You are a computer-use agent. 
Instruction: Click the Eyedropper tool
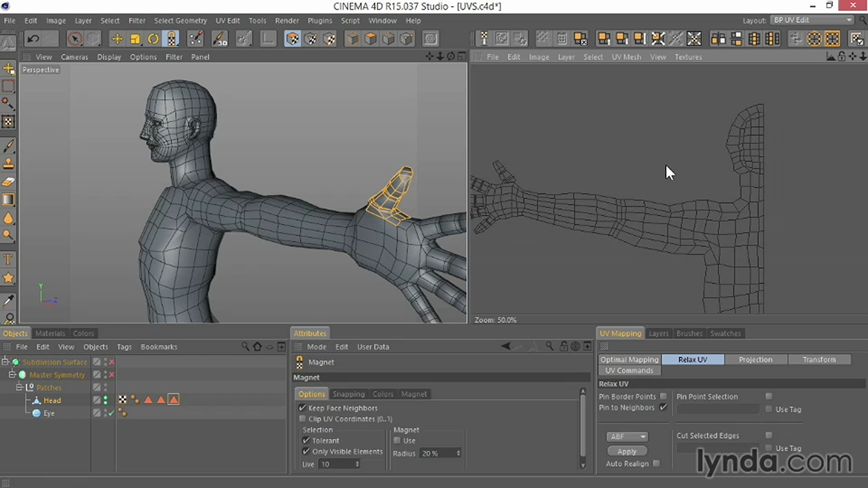pyautogui.click(x=8, y=300)
